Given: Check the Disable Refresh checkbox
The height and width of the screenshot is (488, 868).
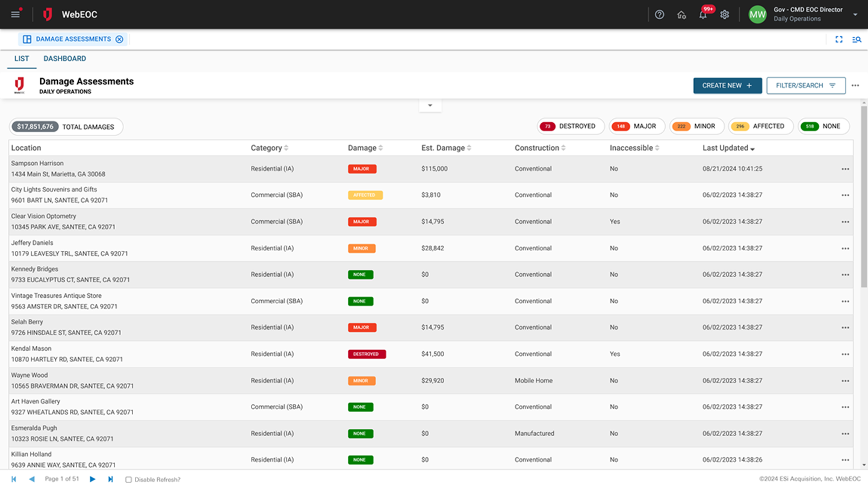Looking at the screenshot, I should tap(128, 480).
